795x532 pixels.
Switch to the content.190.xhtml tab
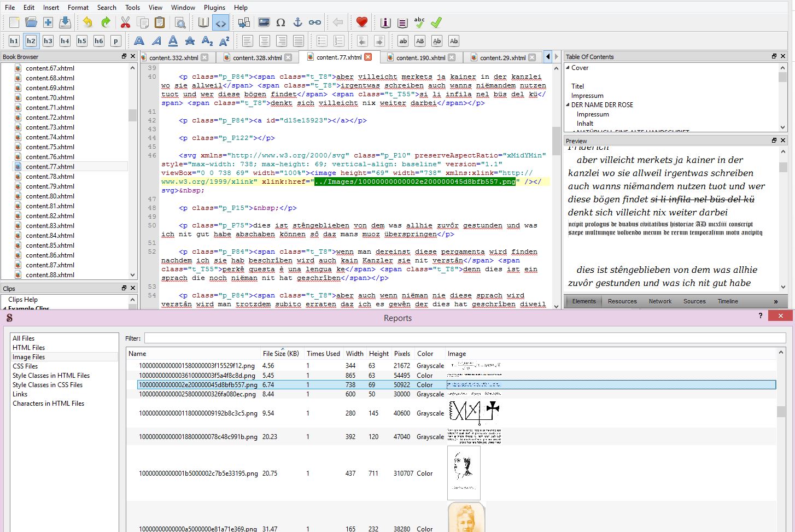[420, 57]
